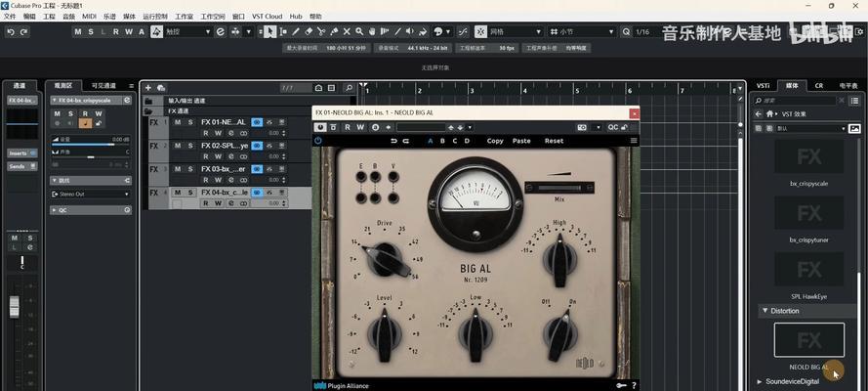Image resolution: width=868 pixels, height=391 pixels.
Task: Open the track search magnifier
Action: (349, 88)
